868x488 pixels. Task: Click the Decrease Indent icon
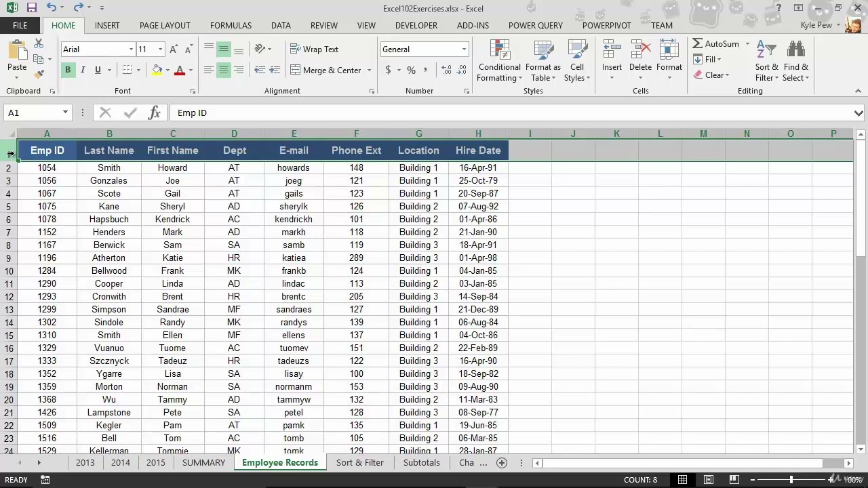(x=260, y=70)
